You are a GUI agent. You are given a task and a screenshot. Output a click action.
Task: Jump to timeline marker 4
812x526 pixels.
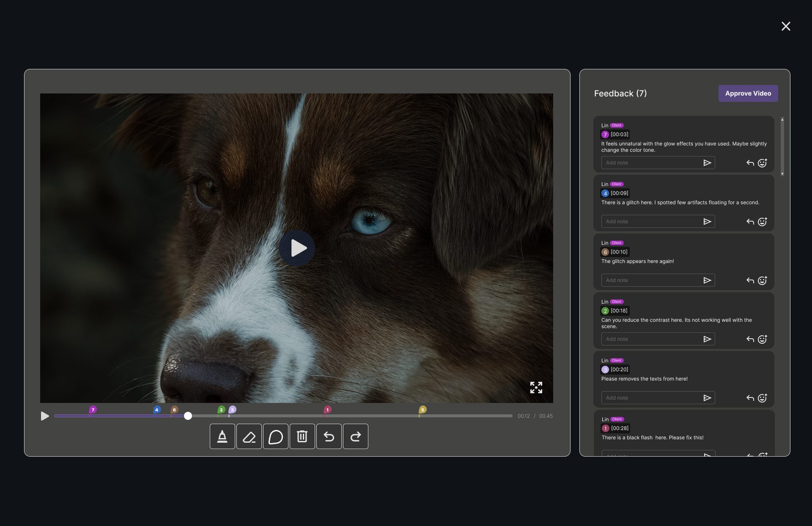click(x=157, y=410)
